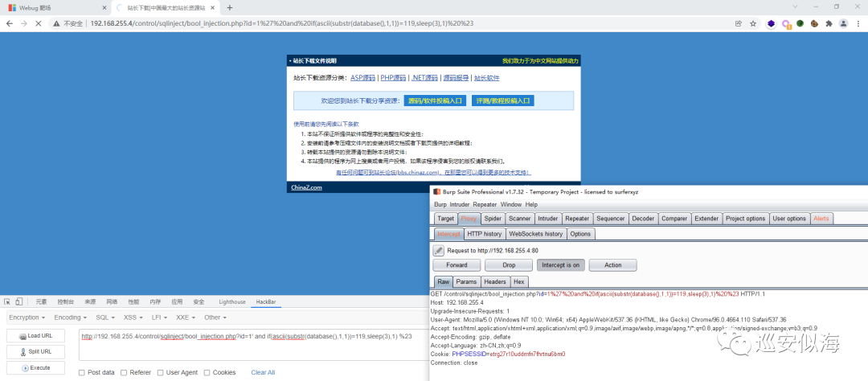The width and height of the screenshot is (868, 381).
Task: Execute the HackBar request
Action: pyautogui.click(x=35, y=367)
